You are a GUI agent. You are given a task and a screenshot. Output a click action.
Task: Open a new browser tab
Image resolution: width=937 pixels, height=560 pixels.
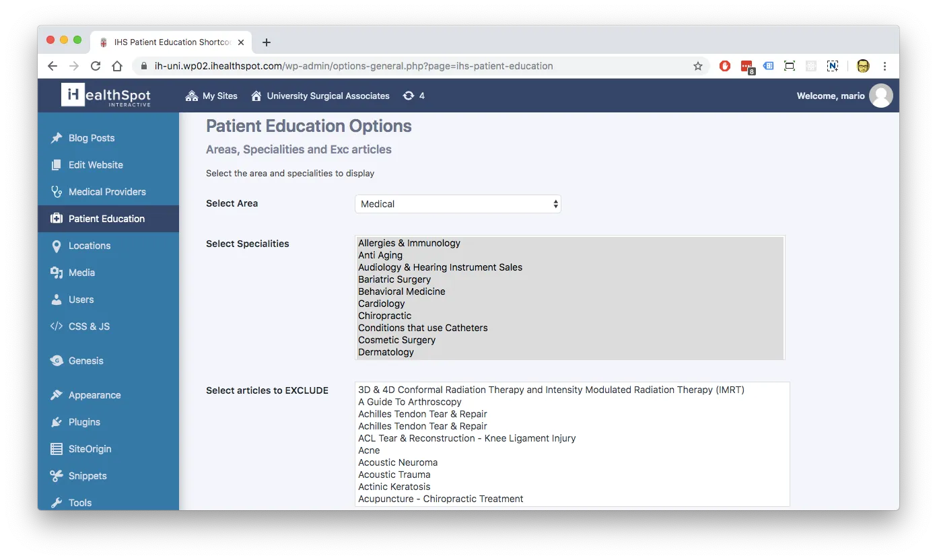267,42
